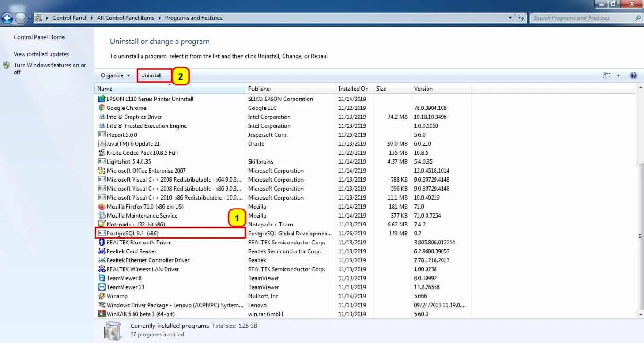The width and height of the screenshot is (644, 343).
Task: Click the Realtek Ethernet Controller Driver icon
Action: point(101,260)
